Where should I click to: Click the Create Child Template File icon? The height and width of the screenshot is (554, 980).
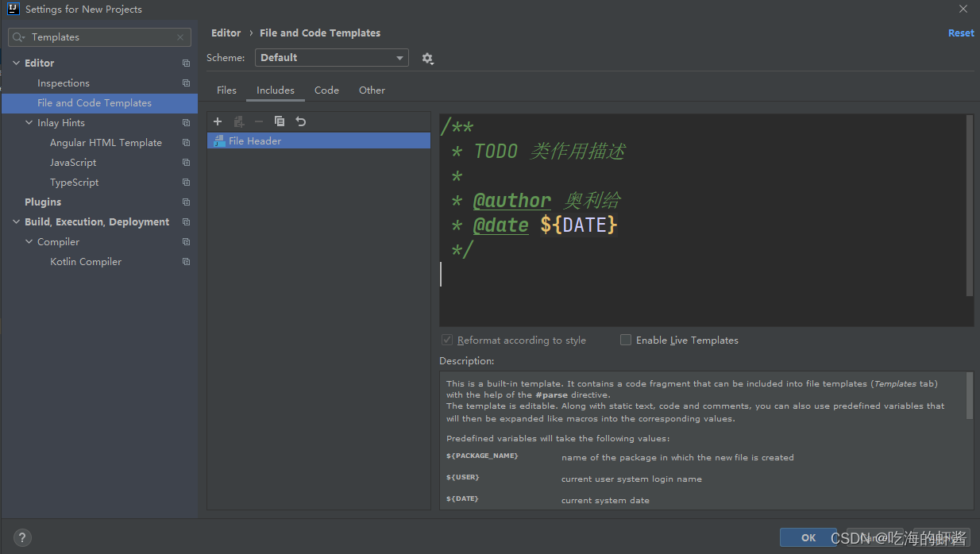pos(238,121)
